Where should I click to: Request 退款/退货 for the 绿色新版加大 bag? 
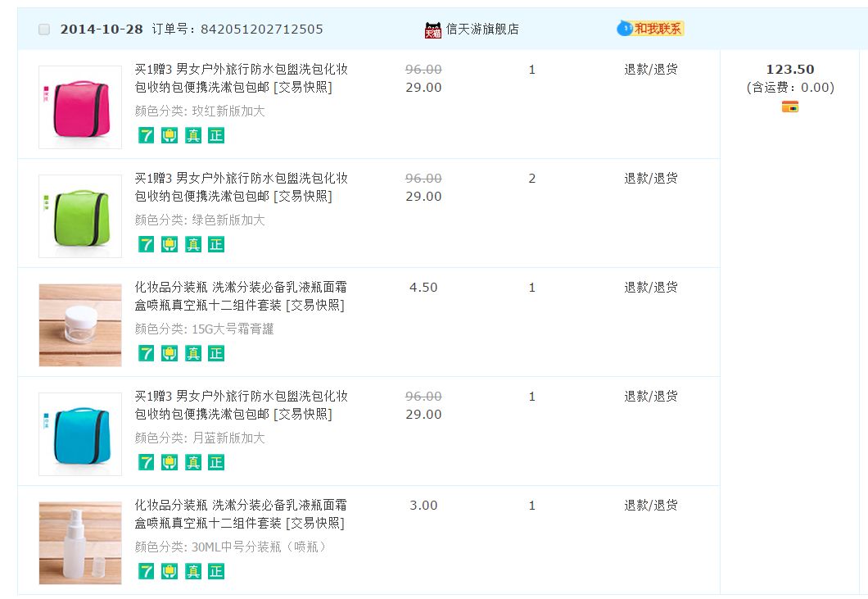[x=650, y=178]
